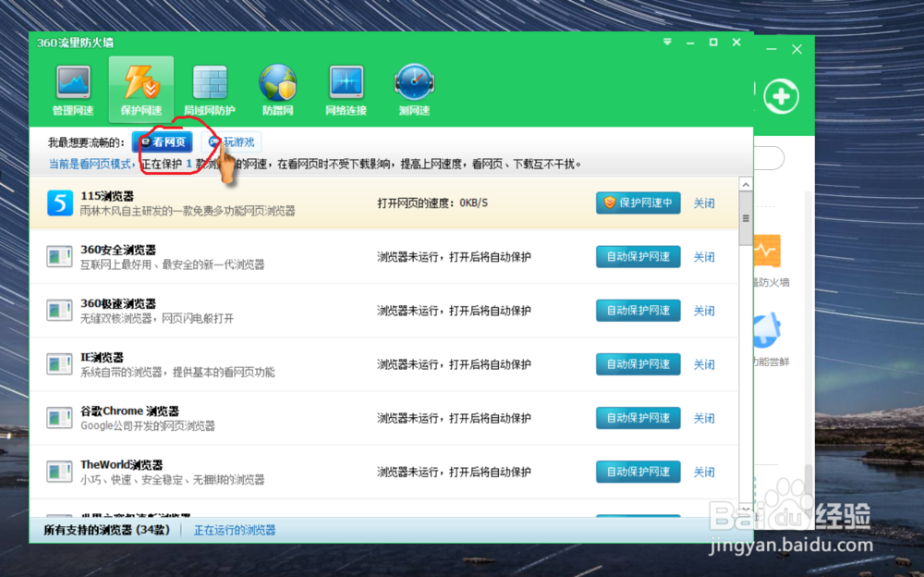Click the 115浏览器 app icon

click(60, 203)
